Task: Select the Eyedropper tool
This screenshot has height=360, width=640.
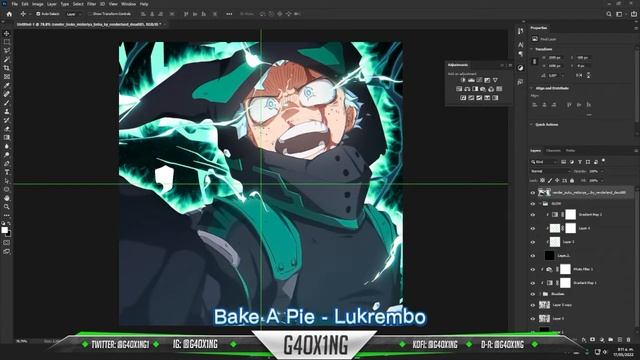Action: (7, 85)
